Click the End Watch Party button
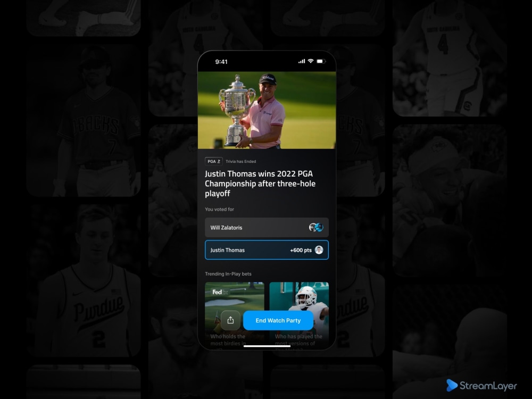 pyautogui.click(x=278, y=320)
